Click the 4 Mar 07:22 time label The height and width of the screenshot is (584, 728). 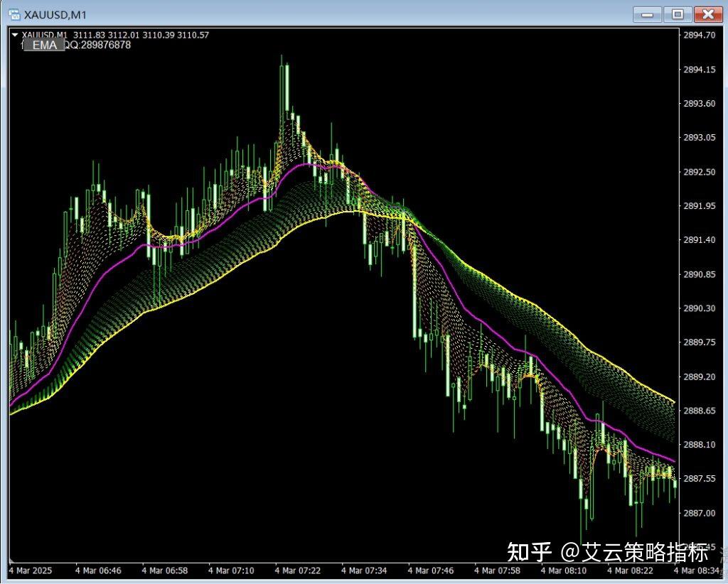pyautogui.click(x=298, y=571)
